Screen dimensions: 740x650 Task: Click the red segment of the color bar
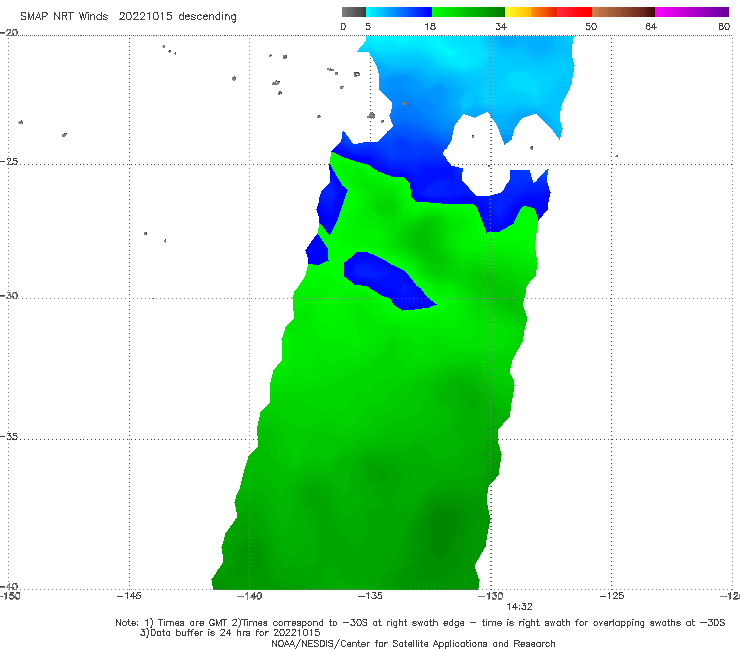tap(574, 12)
